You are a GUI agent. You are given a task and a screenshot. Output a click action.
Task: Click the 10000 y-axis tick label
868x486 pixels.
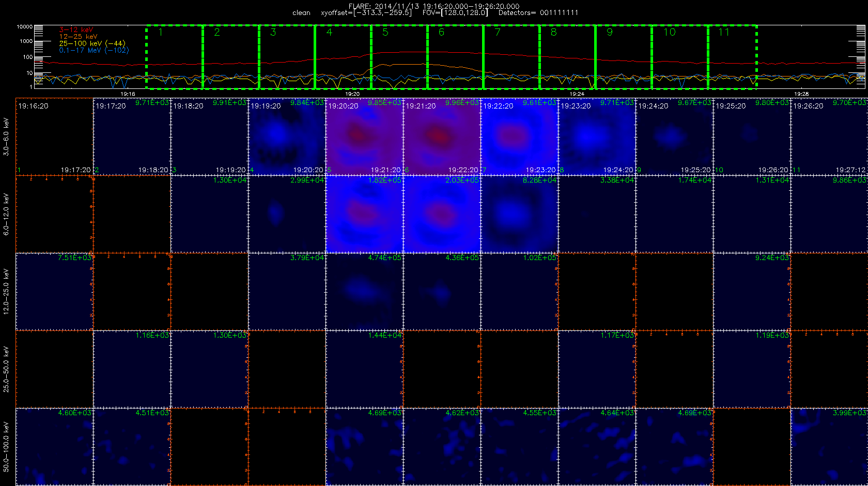[25, 27]
